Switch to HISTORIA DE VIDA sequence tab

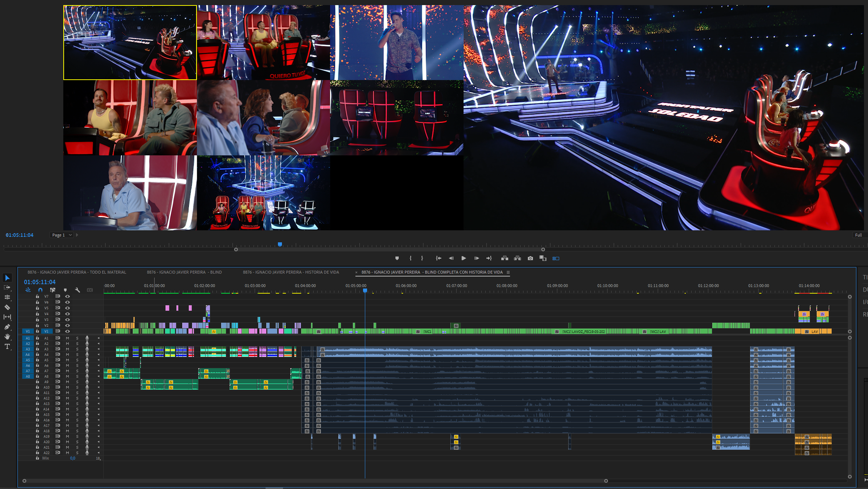coord(291,272)
